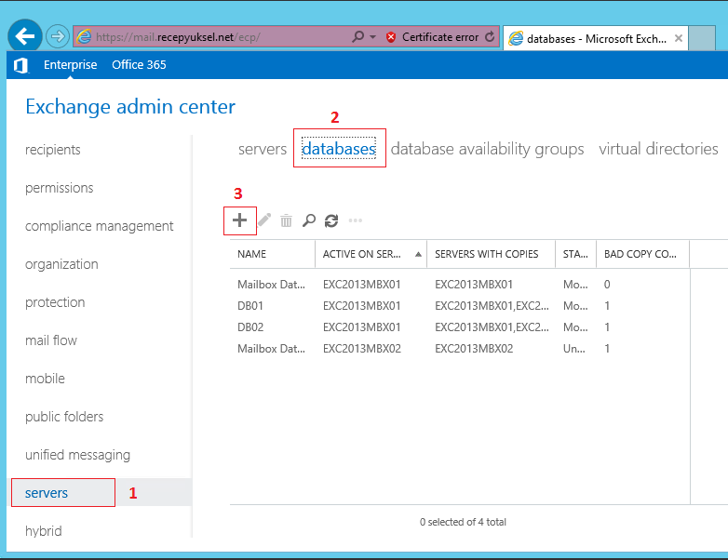Close the databases browser tab

[x=679, y=38]
